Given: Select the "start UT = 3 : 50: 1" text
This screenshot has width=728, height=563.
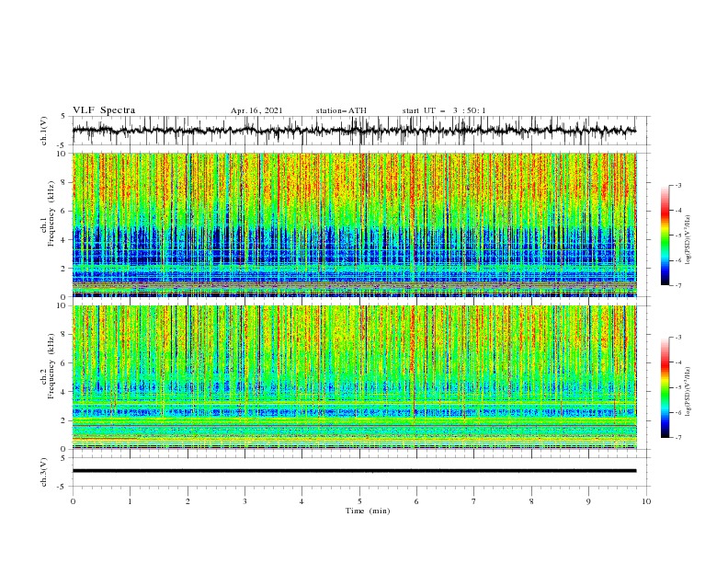Looking at the screenshot, I should coord(444,110).
